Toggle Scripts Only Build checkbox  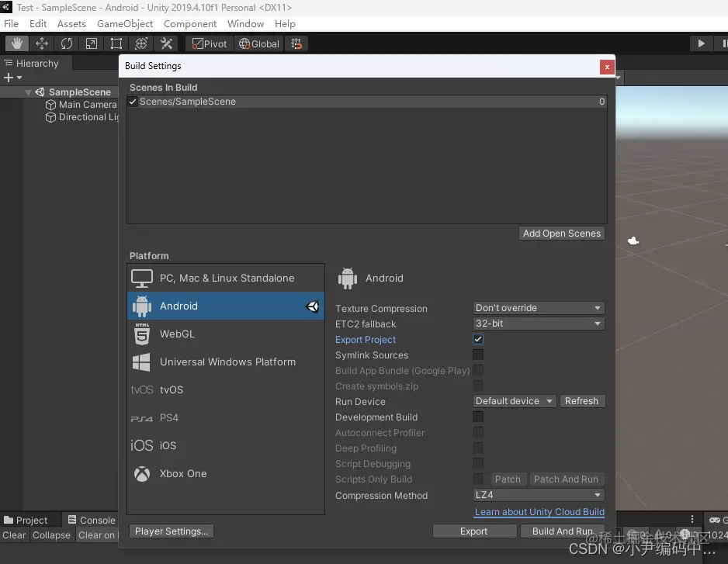478,479
